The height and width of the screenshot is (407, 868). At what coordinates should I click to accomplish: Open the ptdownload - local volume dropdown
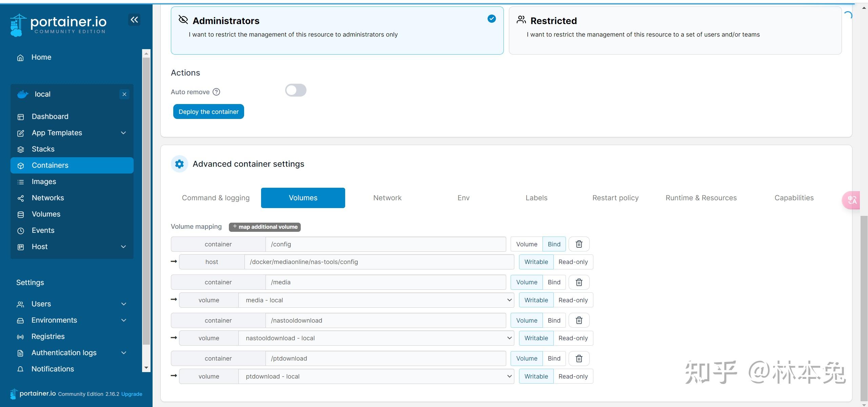[376, 377]
